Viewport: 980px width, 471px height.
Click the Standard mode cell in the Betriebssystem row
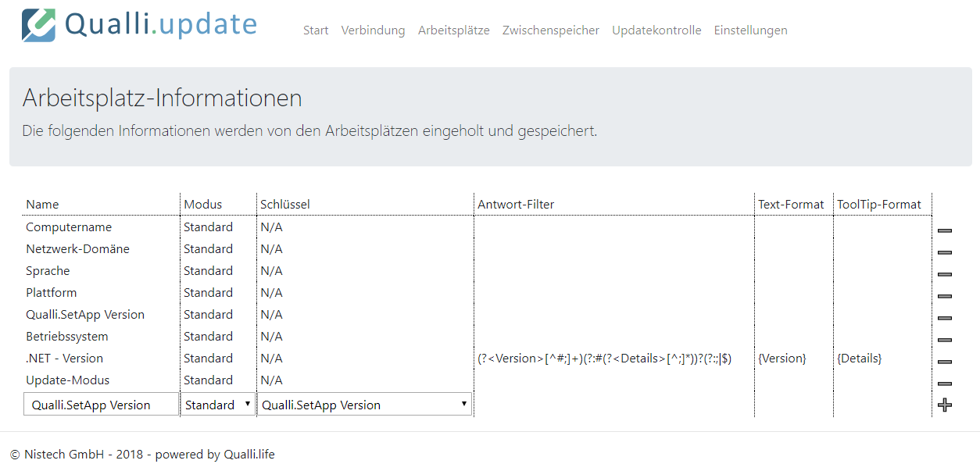coord(208,337)
